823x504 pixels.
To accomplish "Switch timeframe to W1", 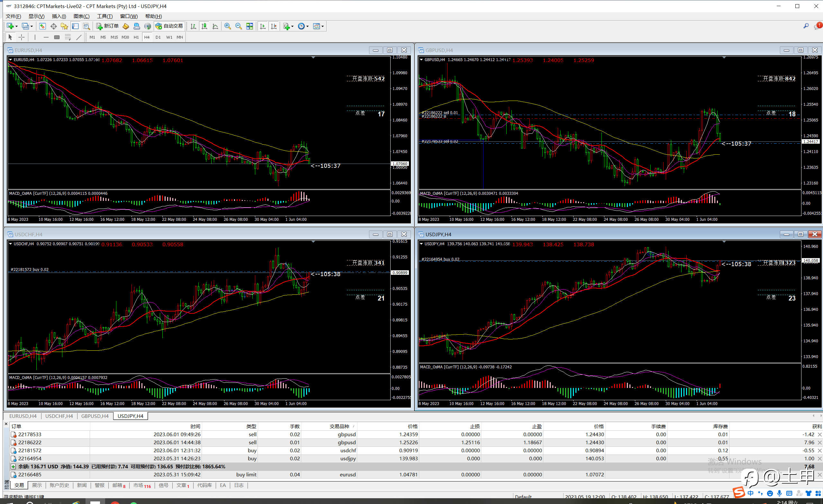I will (169, 37).
